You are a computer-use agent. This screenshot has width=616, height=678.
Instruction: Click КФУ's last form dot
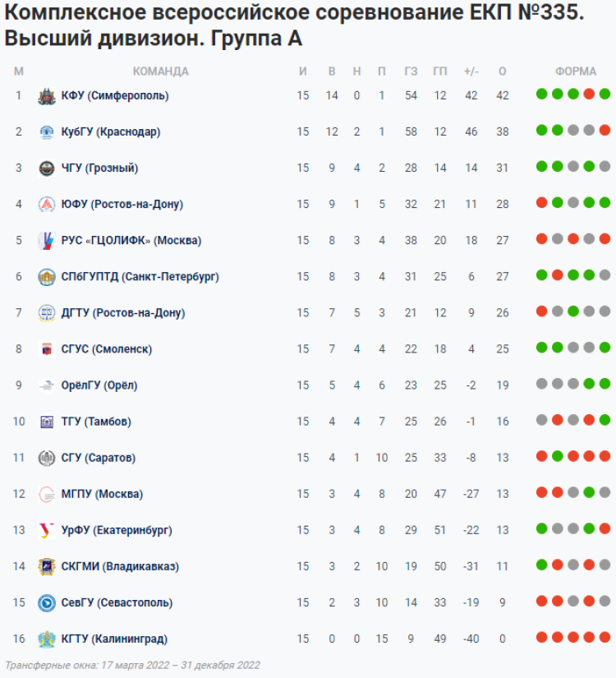click(x=605, y=94)
